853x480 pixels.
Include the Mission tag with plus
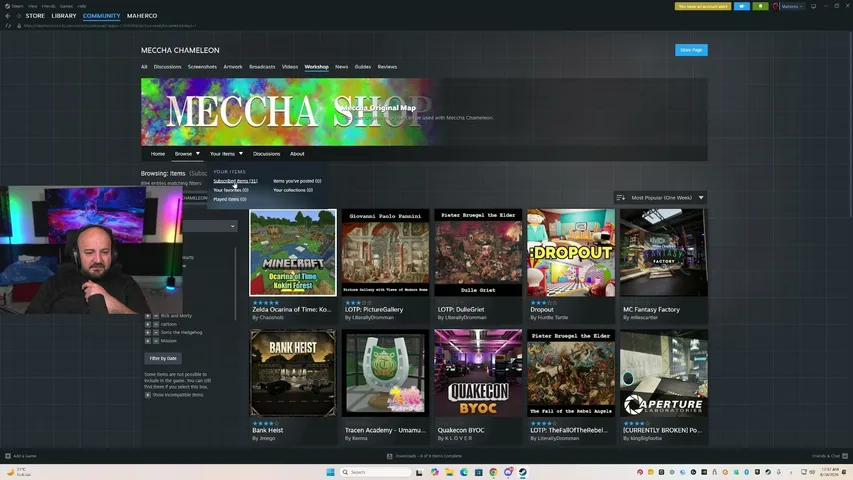click(x=147, y=341)
